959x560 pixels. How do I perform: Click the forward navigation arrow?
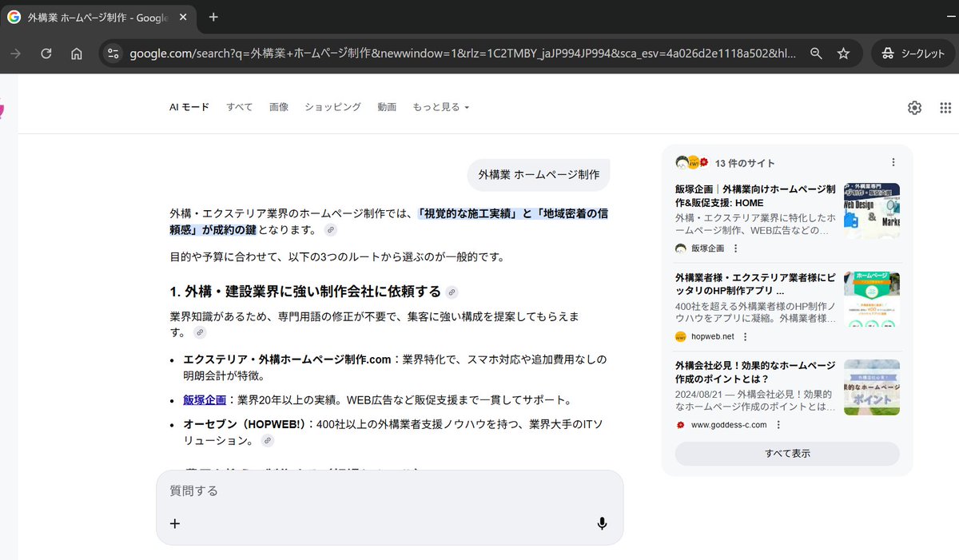pyautogui.click(x=16, y=54)
